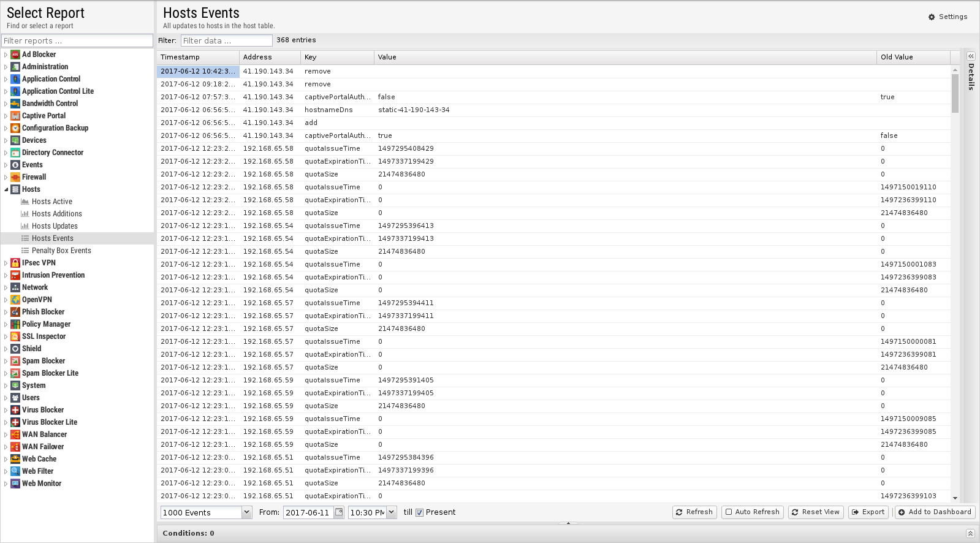Click the Virus Blocker icon
Image resolution: width=980 pixels, height=543 pixels.
(x=15, y=410)
